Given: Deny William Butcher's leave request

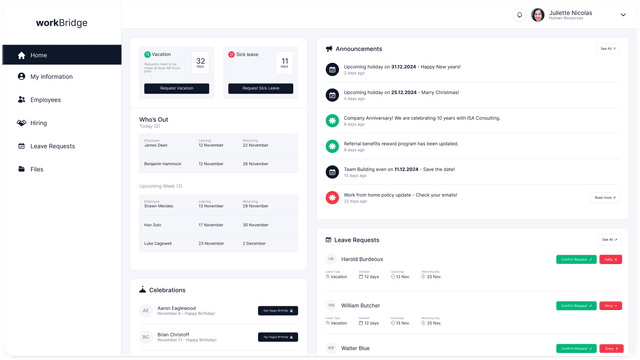Looking at the screenshot, I should coord(610,306).
